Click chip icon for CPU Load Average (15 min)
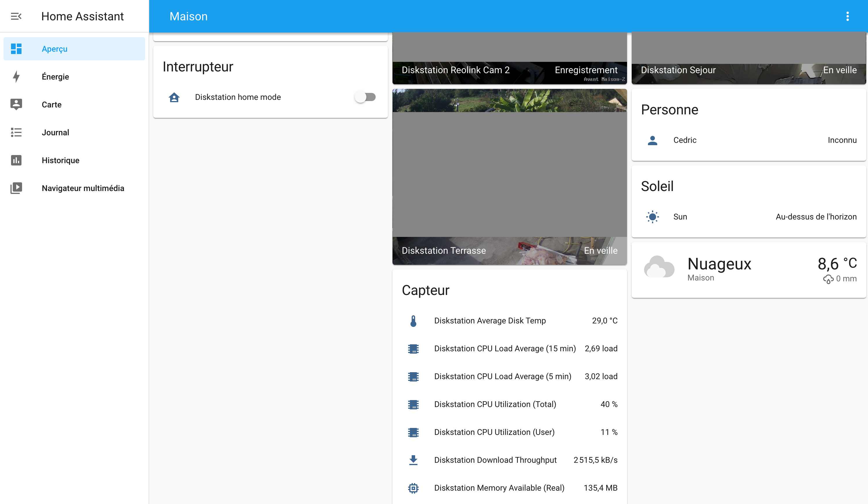This screenshot has width=868, height=504. coord(413,349)
